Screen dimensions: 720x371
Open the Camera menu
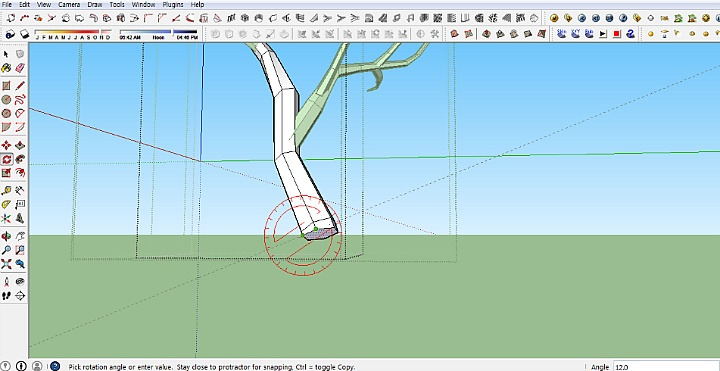tap(69, 4)
